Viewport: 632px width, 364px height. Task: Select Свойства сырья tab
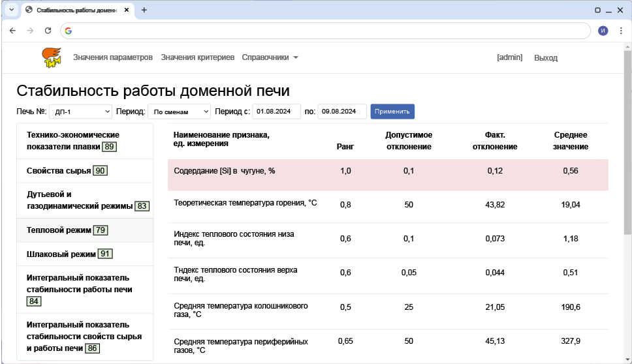click(85, 171)
